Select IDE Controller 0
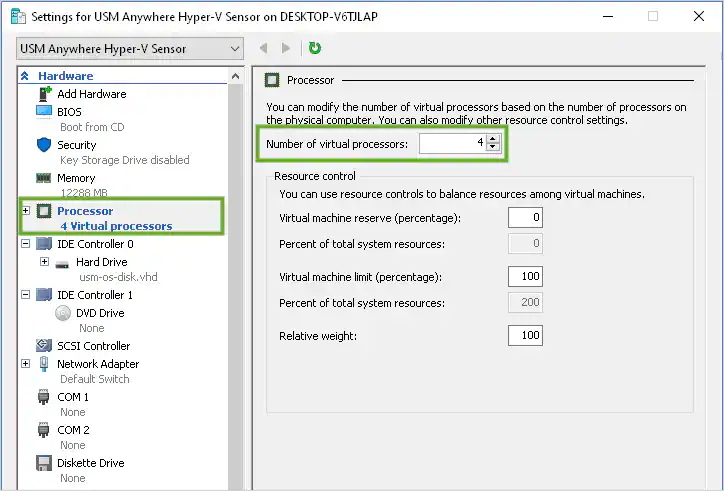 click(x=95, y=244)
